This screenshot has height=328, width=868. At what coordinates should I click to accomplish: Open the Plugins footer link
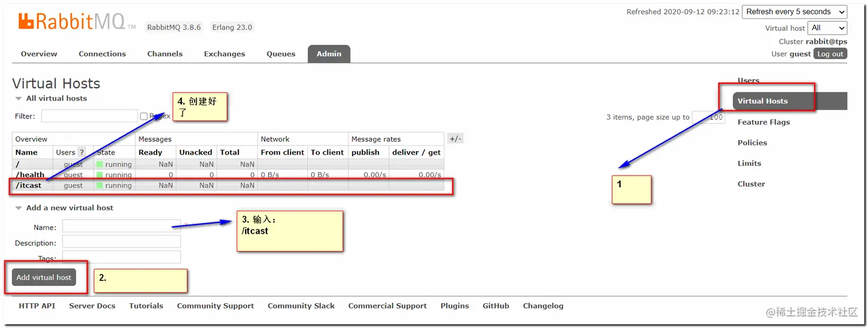[455, 306]
